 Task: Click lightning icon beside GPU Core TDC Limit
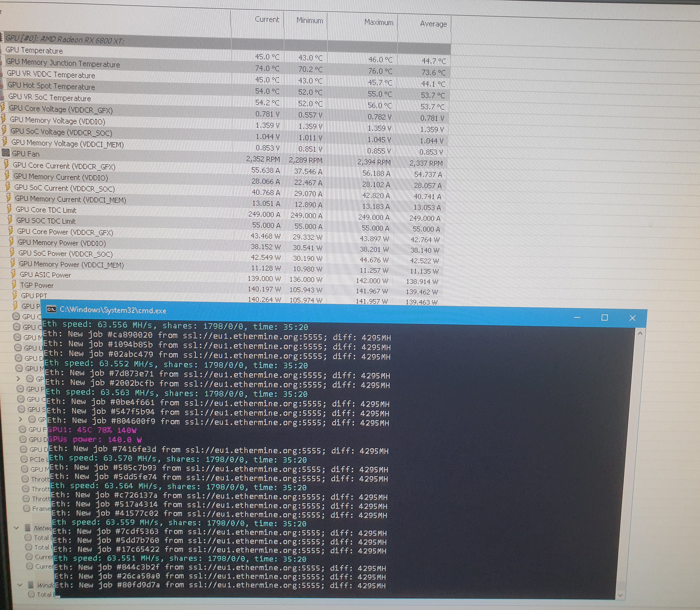click(9, 208)
